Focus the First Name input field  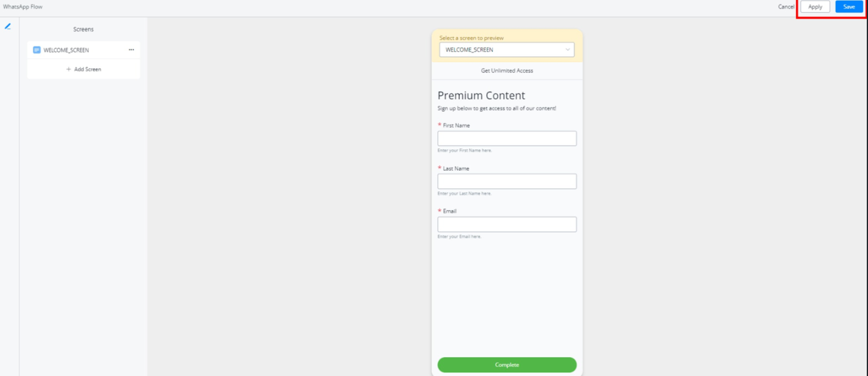[507, 138]
